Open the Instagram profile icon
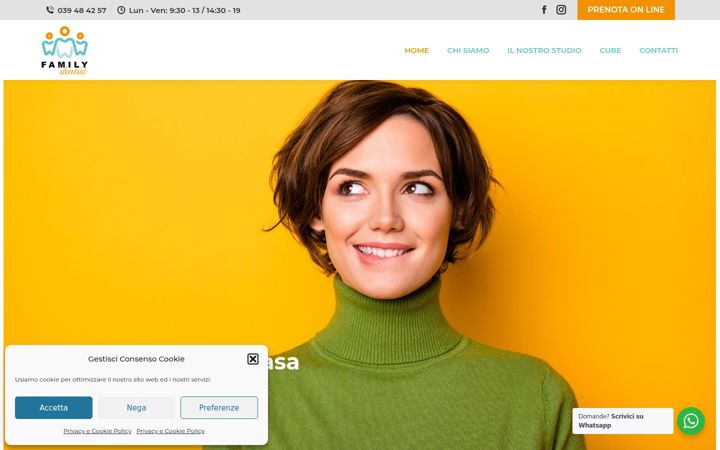 coord(561,10)
